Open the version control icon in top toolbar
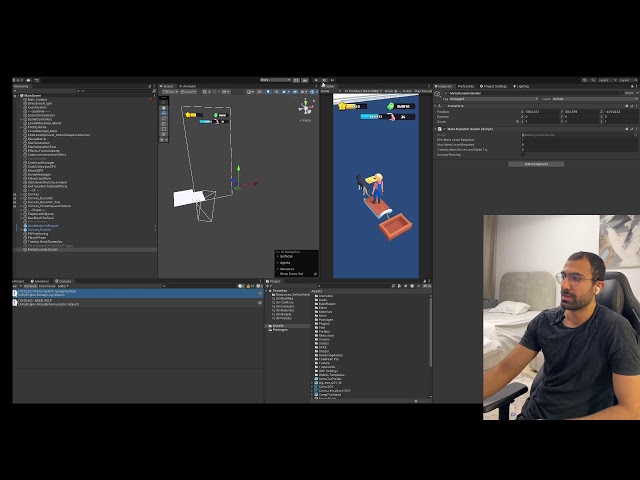 36,80
